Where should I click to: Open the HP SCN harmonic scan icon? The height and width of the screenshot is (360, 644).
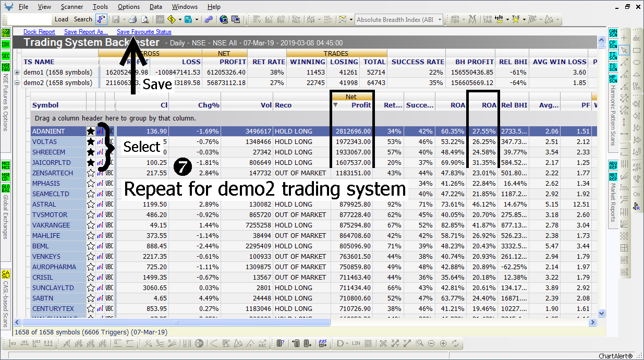pyautogui.click(x=613, y=78)
